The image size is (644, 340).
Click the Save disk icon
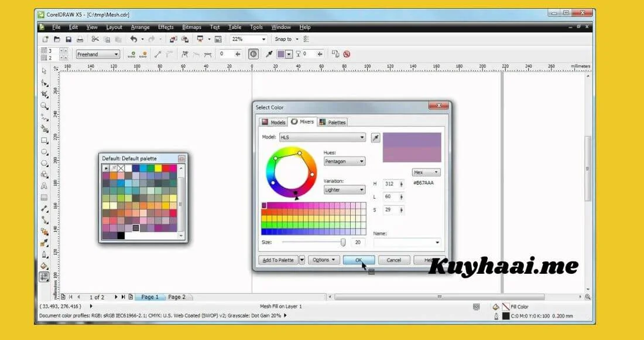point(68,39)
